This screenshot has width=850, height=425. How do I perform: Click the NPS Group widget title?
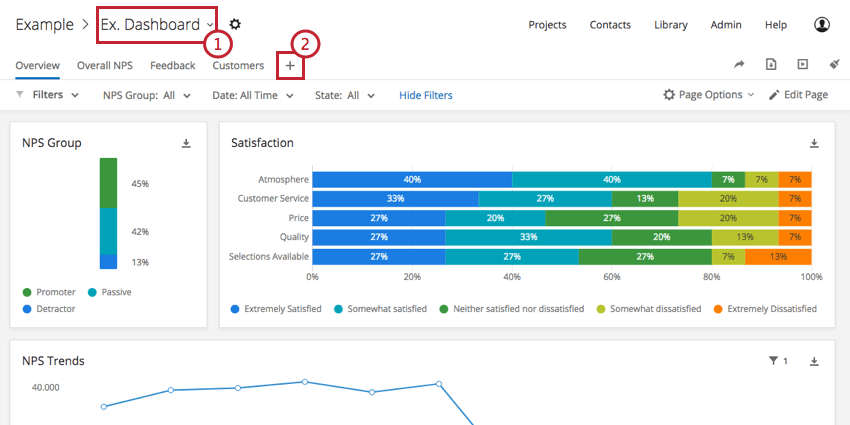coord(51,143)
